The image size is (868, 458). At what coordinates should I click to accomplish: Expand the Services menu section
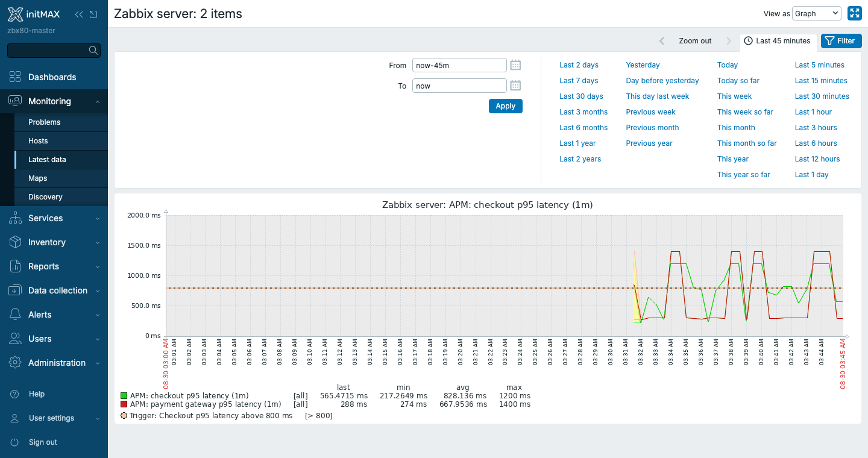[x=98, y=219]
